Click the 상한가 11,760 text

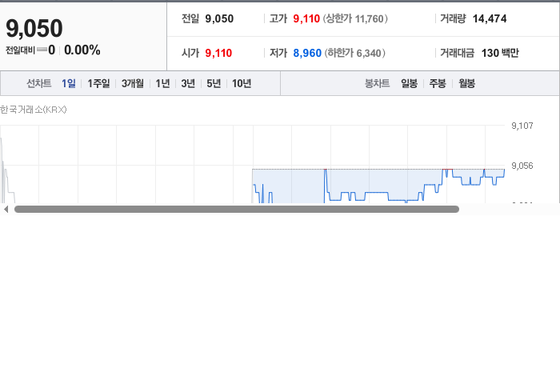coord(355,18)
